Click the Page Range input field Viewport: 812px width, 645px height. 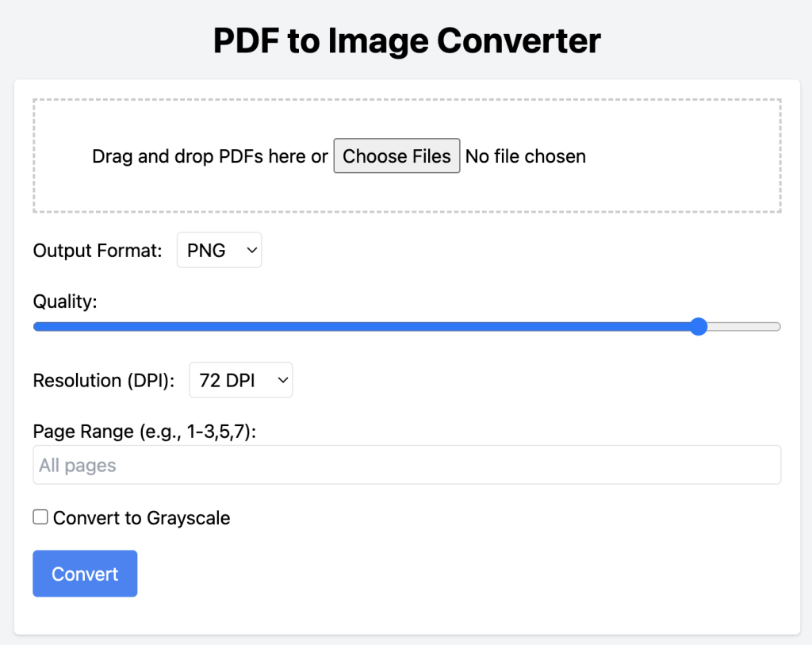click(x=406, y=464)
